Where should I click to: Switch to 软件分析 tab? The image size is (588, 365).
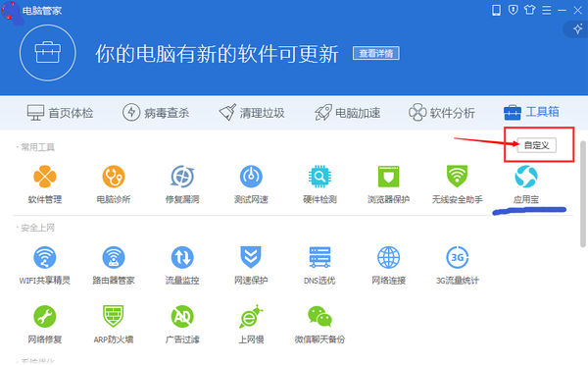pos(442,113)
